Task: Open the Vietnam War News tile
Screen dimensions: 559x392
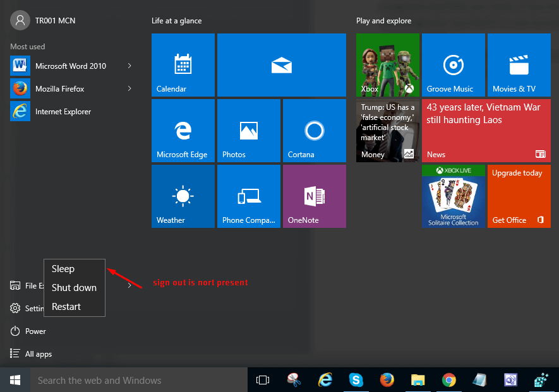Action: click(486, 131)
